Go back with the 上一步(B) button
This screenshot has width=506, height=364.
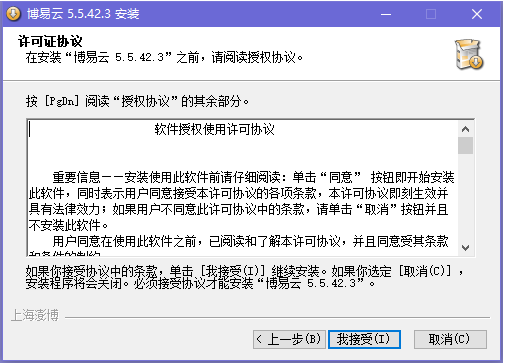point(289,339)
